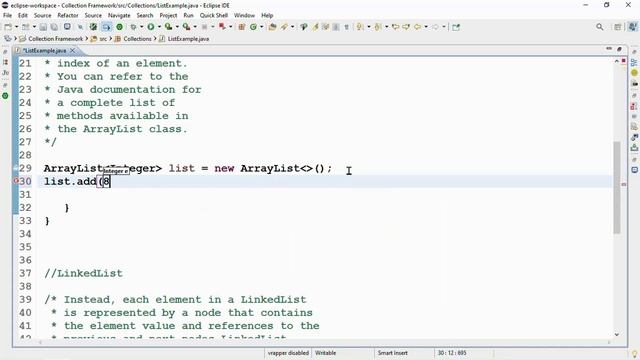Click the src breadcrumb segment
Image resolution: width=640 pixels, height=360 pixels.
tap(103, 39)
